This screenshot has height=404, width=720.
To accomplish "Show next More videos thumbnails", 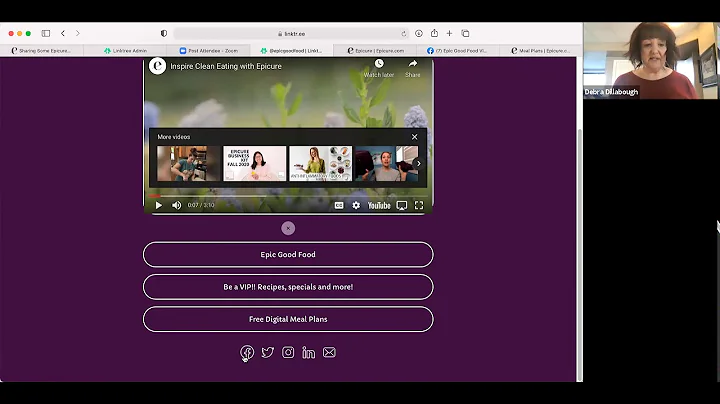I will 418,163.
